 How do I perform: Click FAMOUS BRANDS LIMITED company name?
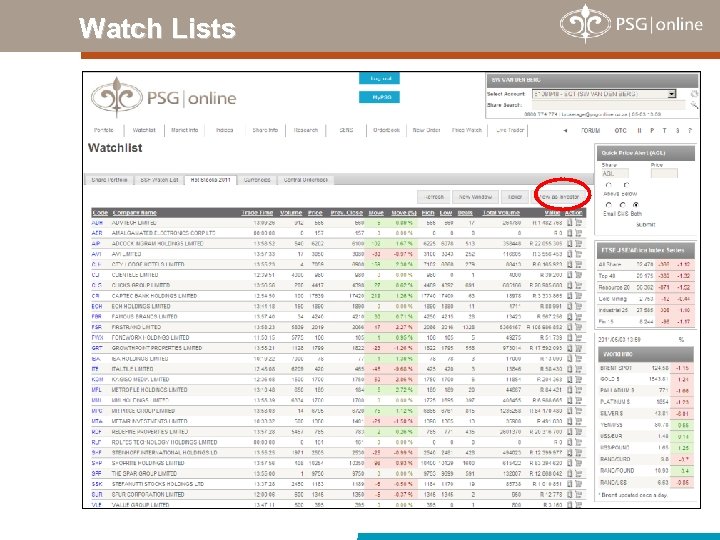click(144, 317)
